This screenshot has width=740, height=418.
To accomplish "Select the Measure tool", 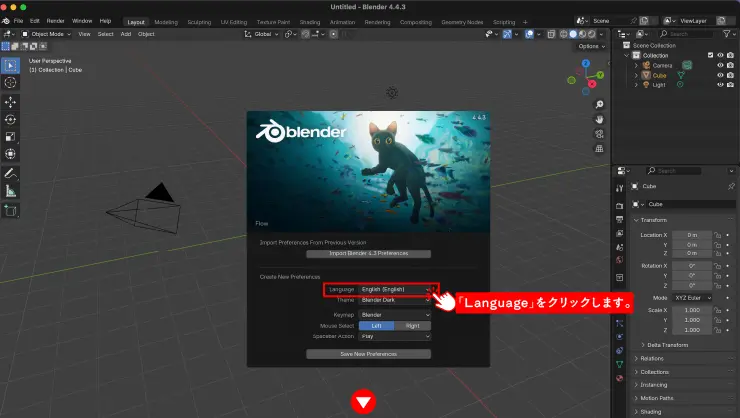I will 10,191.
